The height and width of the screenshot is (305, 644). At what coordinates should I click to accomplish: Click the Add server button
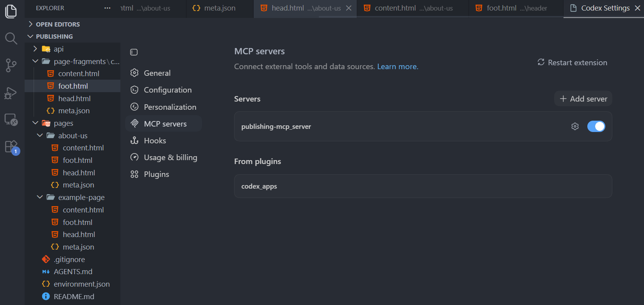583,99
